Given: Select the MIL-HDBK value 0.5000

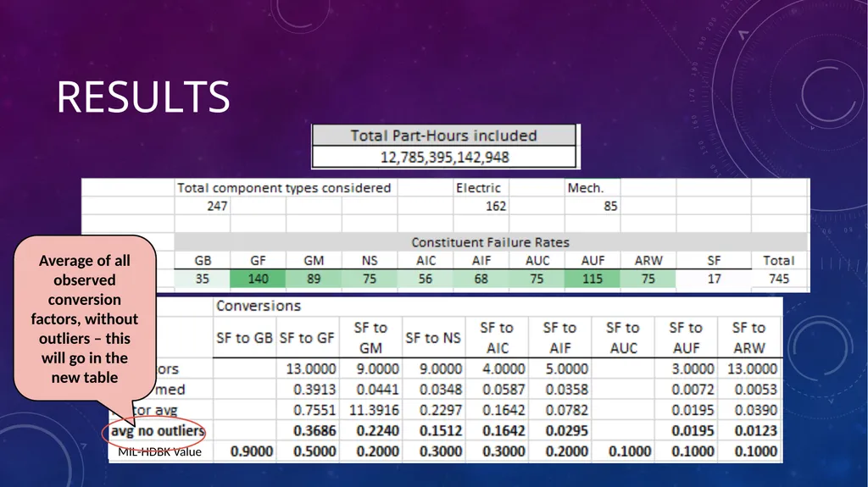Looking at the screenshot, I should pos(314,451).
